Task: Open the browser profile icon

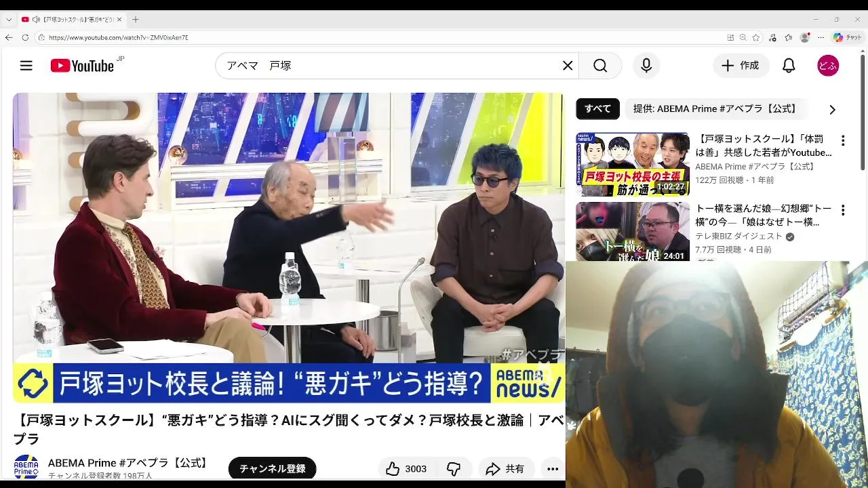Action: point(805,37)
